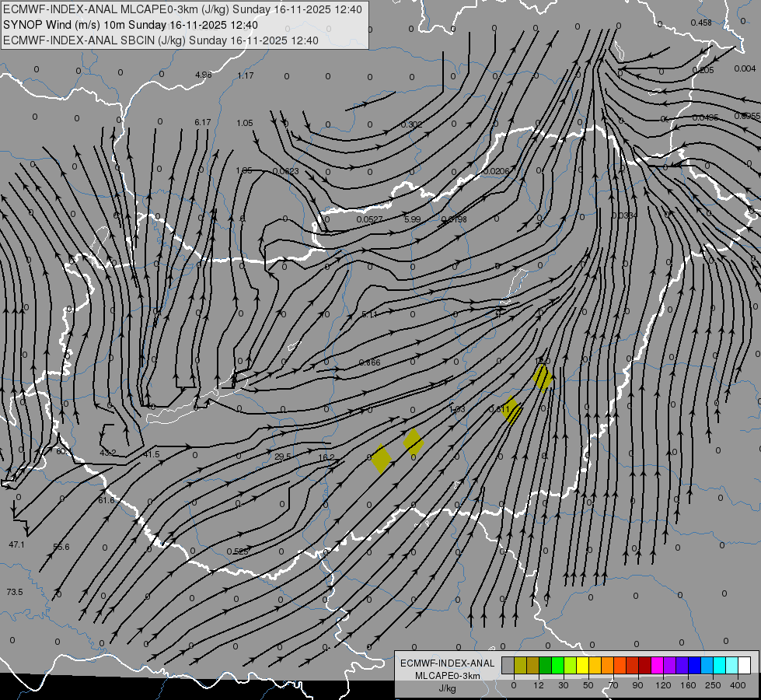Click the '47.1' map value

(x=16, y=544)
